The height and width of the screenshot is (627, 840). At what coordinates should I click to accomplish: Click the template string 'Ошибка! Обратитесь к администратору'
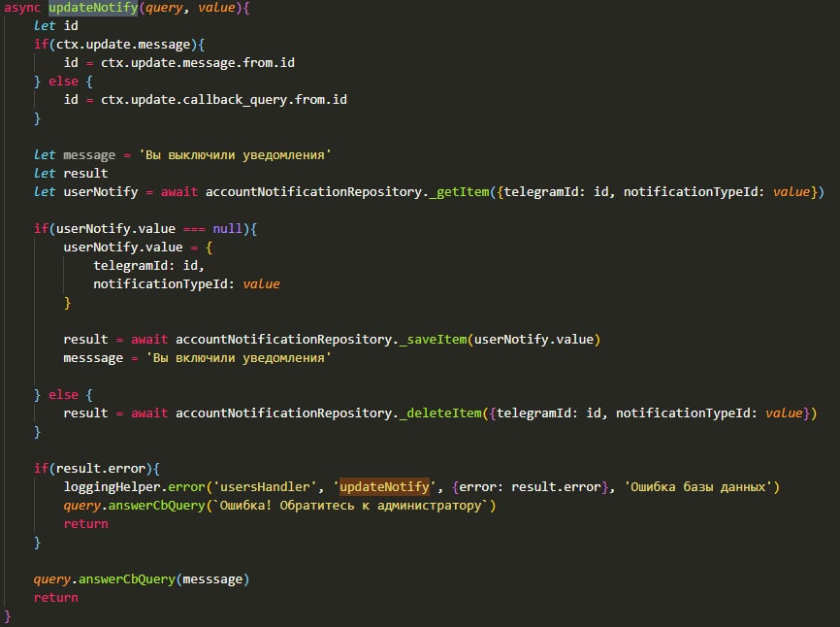click(x=351, y=506)
